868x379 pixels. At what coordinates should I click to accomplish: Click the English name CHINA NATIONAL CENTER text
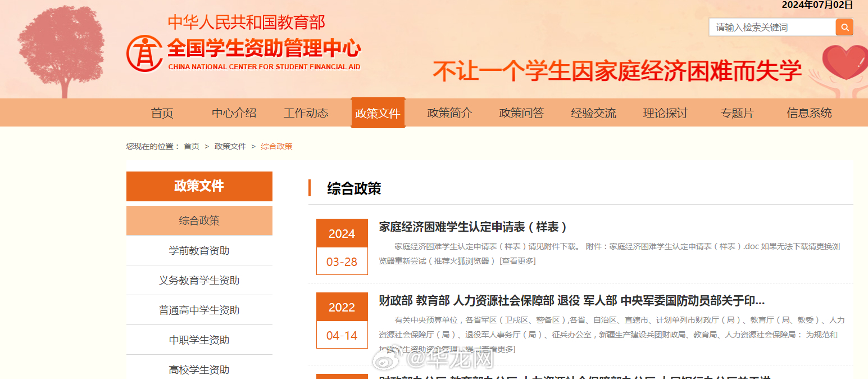(x=264, y=67)
